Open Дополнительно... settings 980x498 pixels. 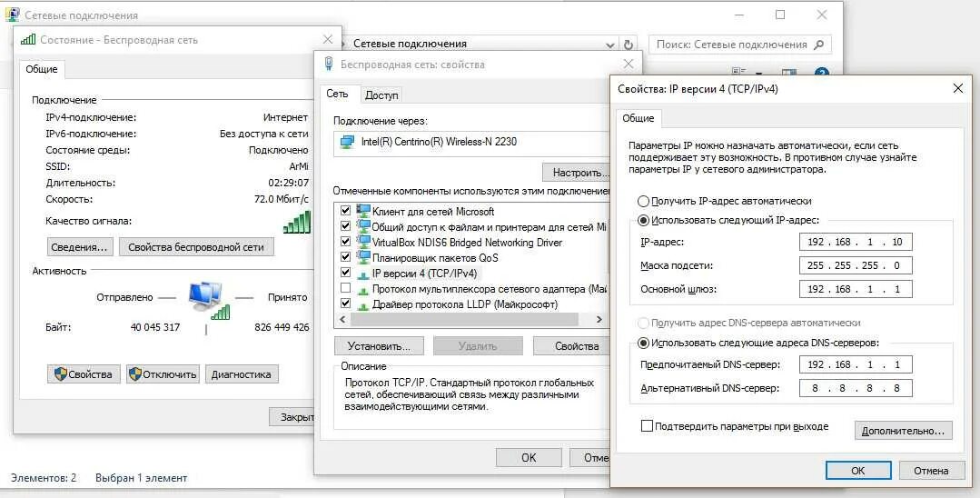click(x=903, y=431)
